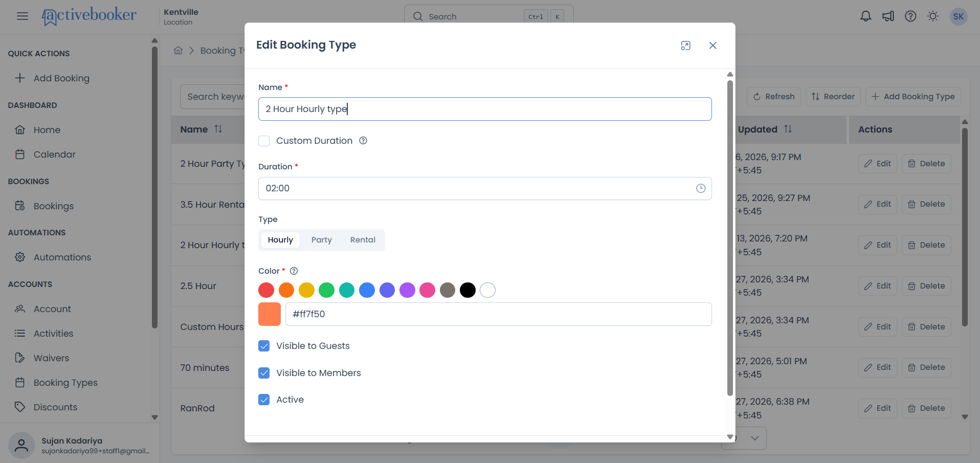The width and height of the screenshot is (980, 463).
Task: Click the activebooker logo
Action: (89, 16)
